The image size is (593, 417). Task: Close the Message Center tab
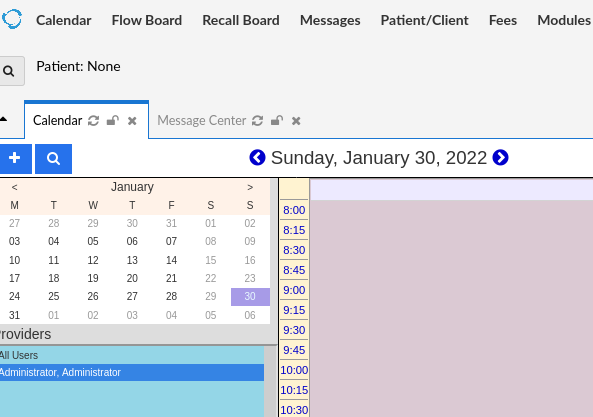click(x=296, y=121)
